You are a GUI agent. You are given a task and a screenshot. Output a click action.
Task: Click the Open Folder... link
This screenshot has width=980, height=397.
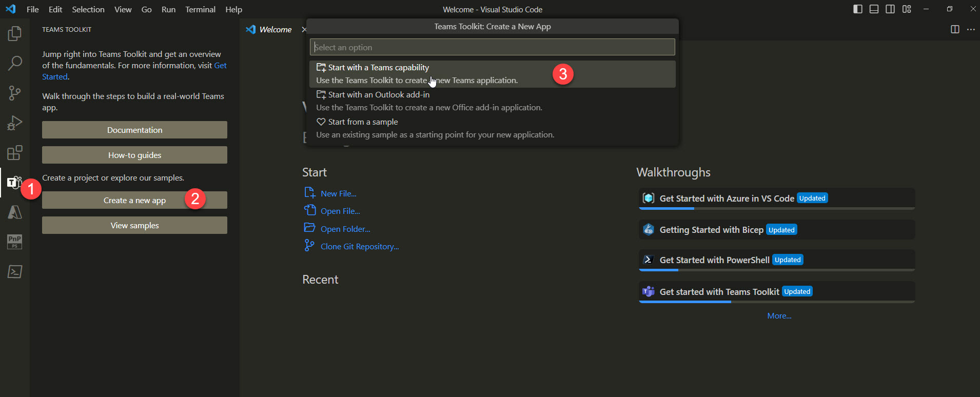[345, 229]
